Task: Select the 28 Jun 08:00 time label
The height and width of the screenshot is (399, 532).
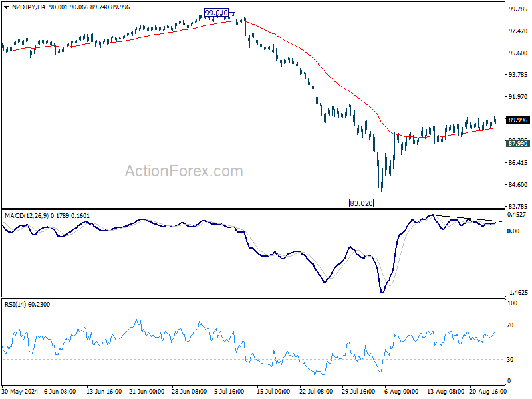Action: pos(190,392)
